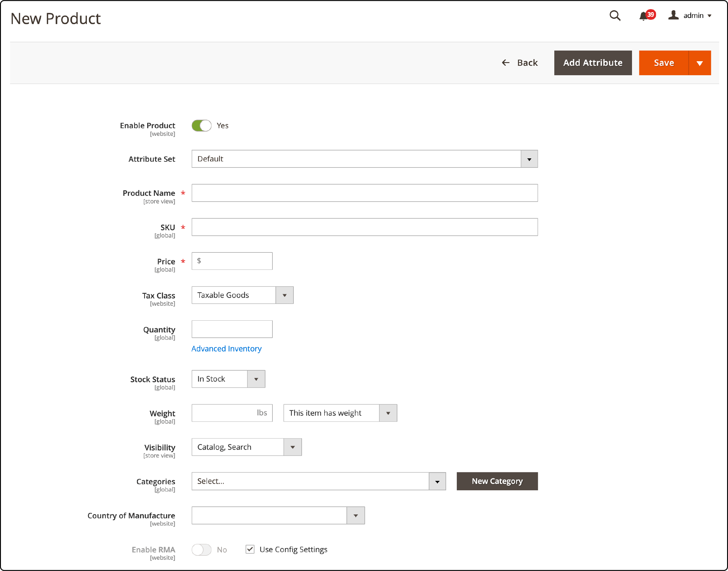Click the Save orange button
Screen dimensions: 728x571
[x=663, y=62]
